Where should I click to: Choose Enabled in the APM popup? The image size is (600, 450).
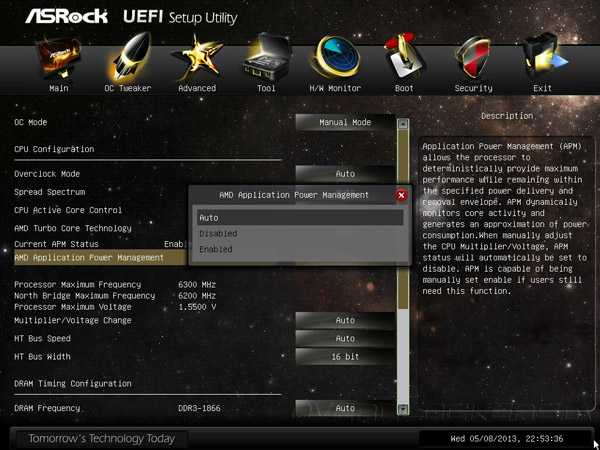[300, 249]
